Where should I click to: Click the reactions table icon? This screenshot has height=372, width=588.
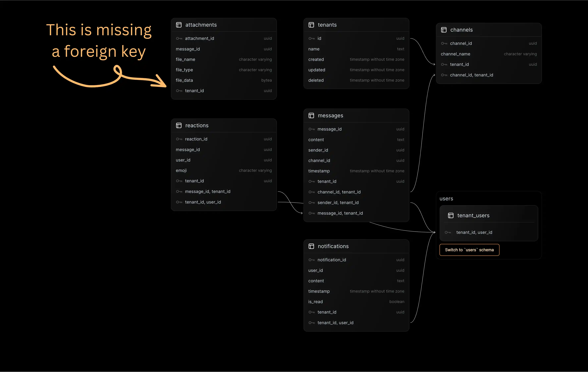point(179,125)
